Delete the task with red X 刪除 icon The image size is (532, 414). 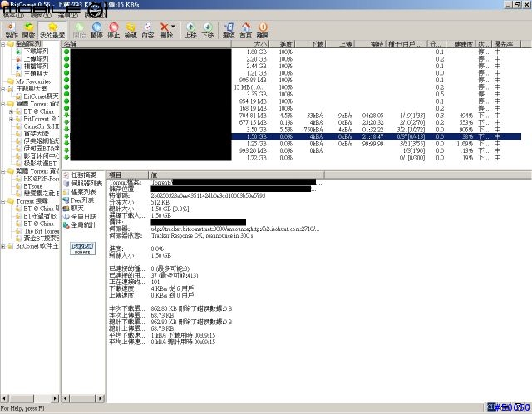point(165,30)
